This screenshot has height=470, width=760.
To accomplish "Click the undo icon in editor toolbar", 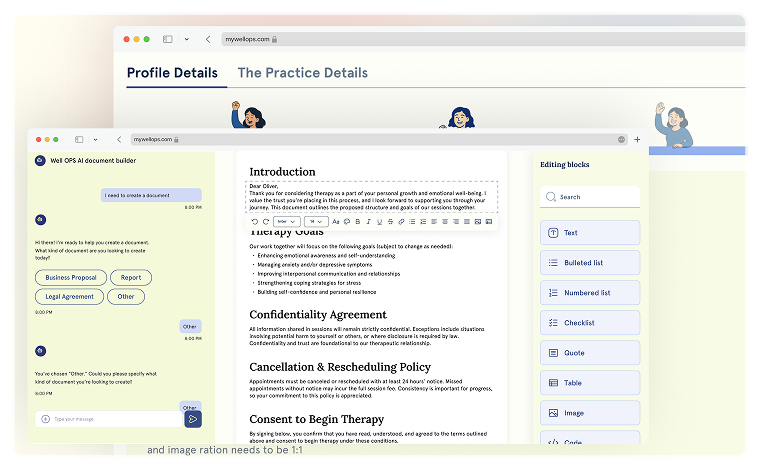I will [255, 221].
